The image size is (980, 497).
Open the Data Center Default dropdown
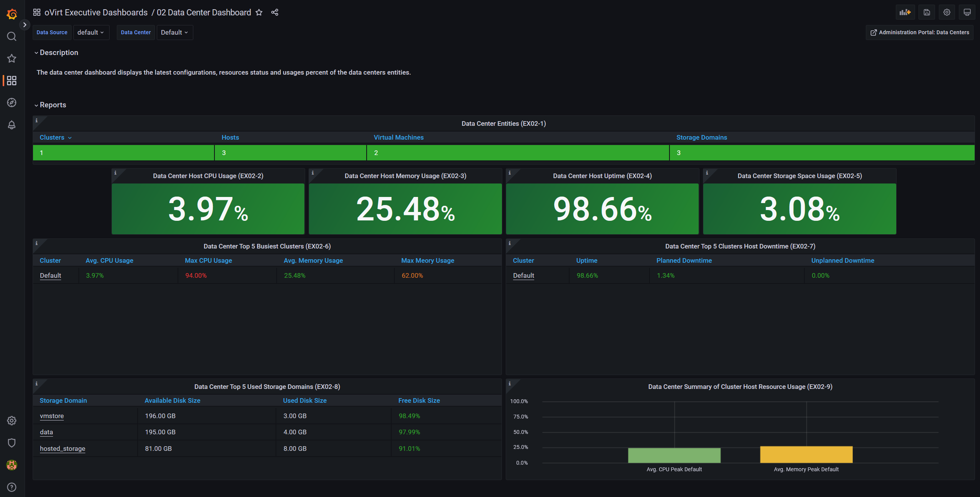[175, 32]
